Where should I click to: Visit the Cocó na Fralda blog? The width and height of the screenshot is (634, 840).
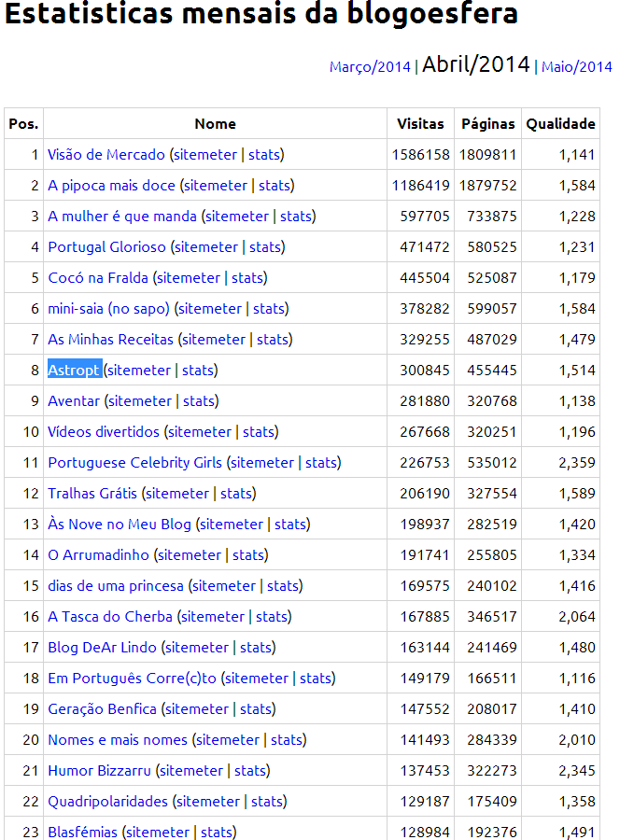pyautogui.click(x=100, y=277)
